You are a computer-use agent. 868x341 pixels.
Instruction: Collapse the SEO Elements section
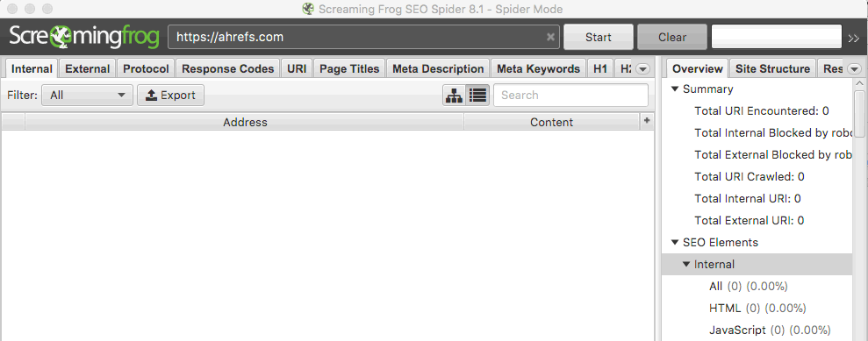pyautogui.click(x=674, y=242)
